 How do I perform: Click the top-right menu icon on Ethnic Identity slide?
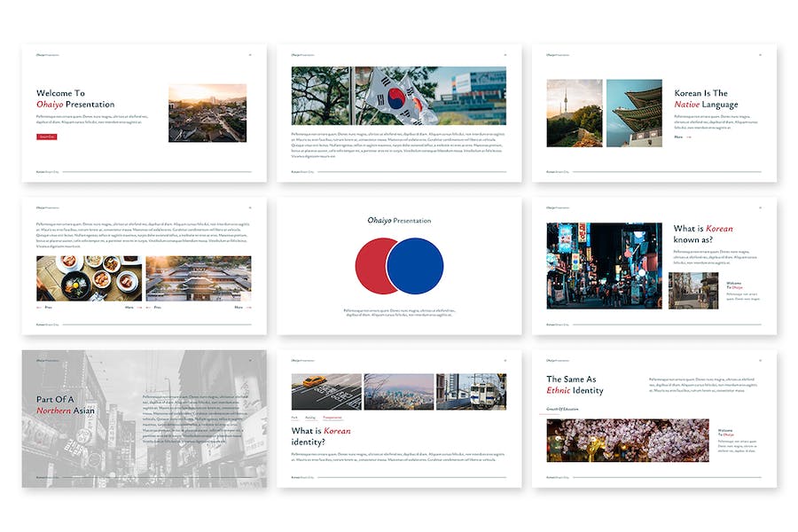click(x=760, y=361)
